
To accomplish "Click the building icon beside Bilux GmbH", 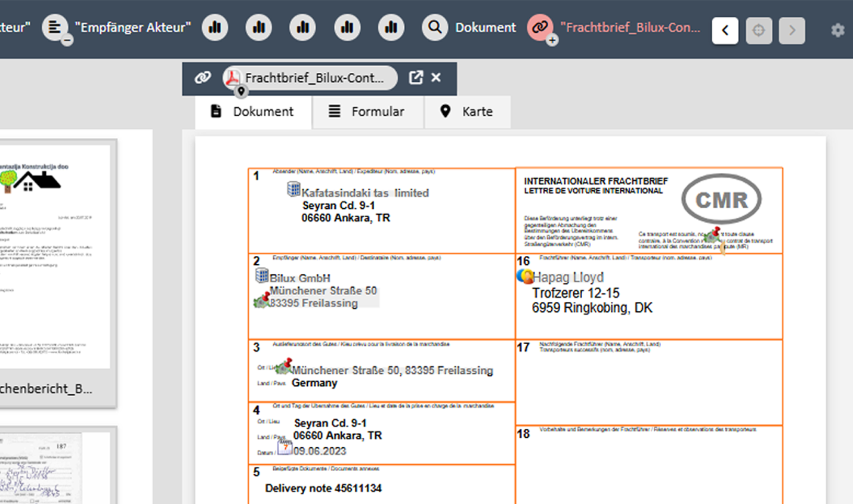I will 262,275.
